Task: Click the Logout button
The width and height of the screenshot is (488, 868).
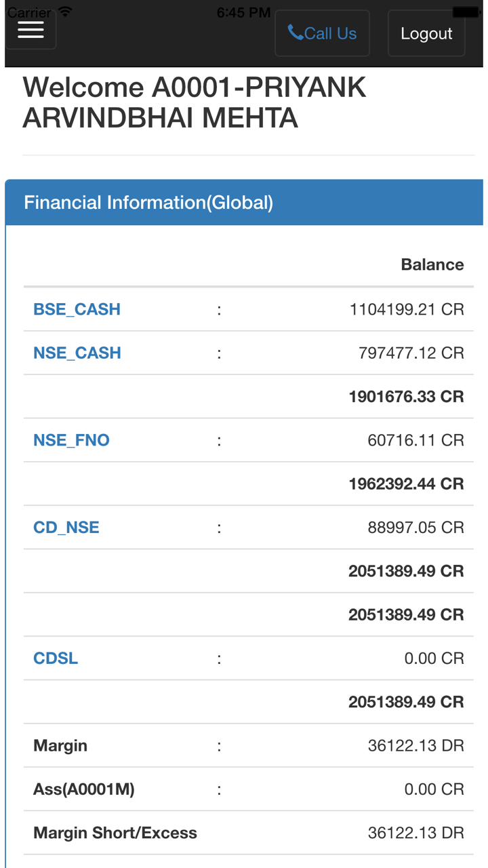Action: point(426,33)
